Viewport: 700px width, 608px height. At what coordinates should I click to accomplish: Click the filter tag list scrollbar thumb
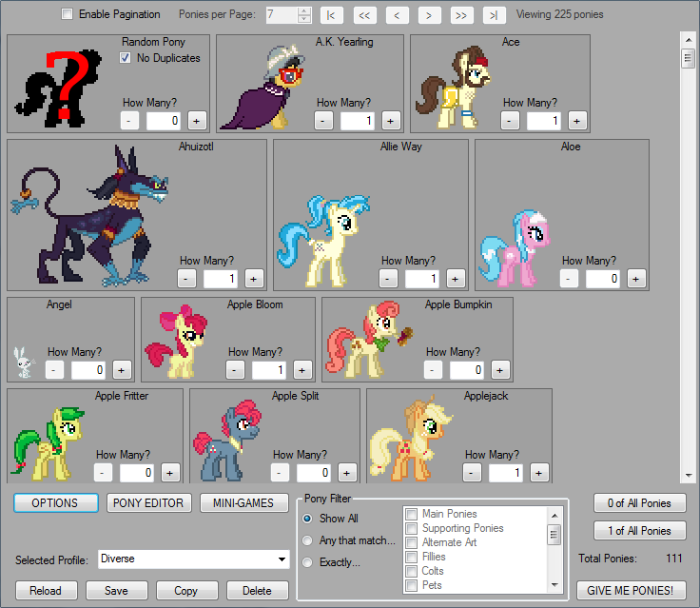point(554,535)
